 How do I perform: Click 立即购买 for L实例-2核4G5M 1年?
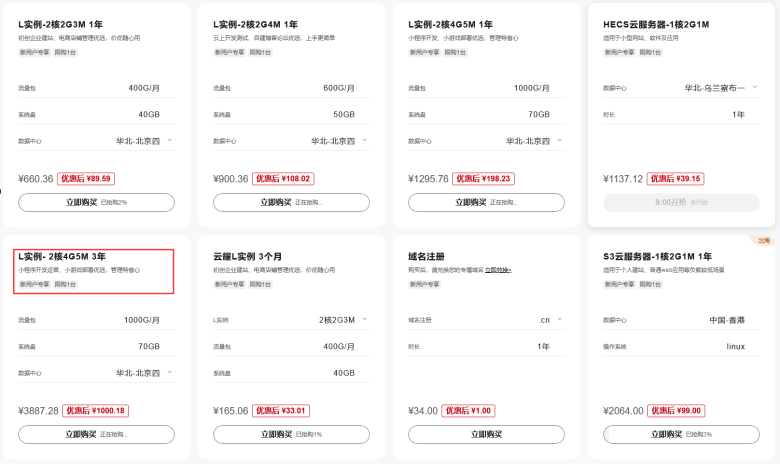[x=487, y=202]
